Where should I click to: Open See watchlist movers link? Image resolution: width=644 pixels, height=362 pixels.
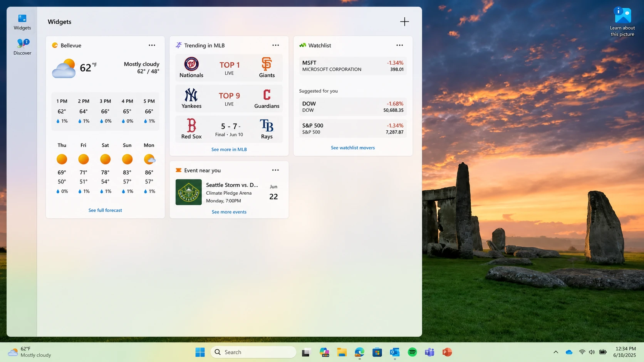click(x=353, y=148)
